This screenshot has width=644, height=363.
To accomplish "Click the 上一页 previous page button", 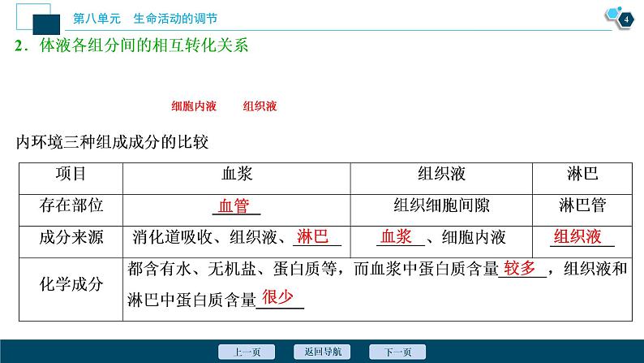I will click(247, 352).
